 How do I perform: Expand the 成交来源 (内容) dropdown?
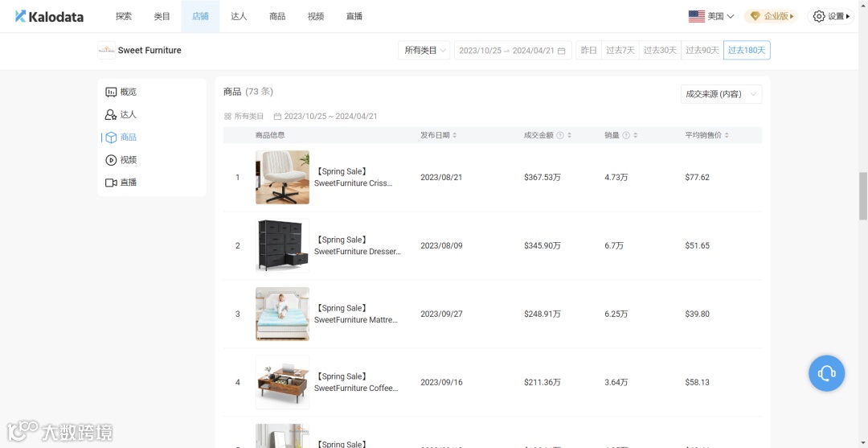pos(721,94)
